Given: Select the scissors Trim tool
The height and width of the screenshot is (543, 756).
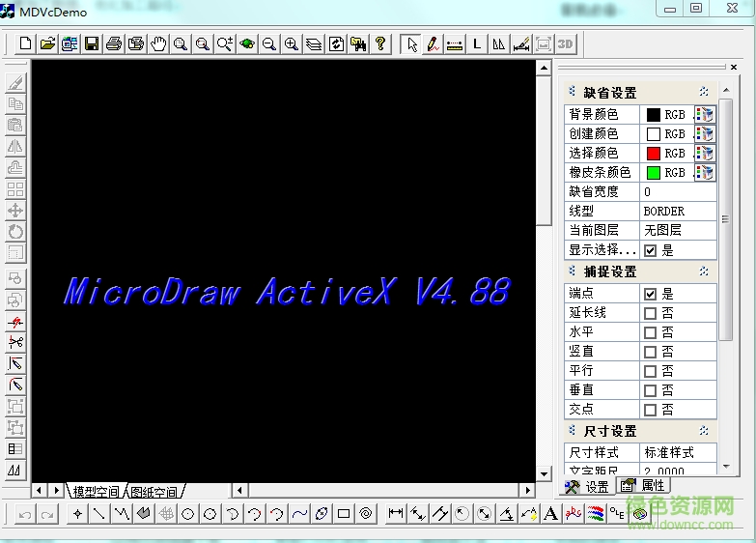Looking at the screenshot, I should [15, 342].
